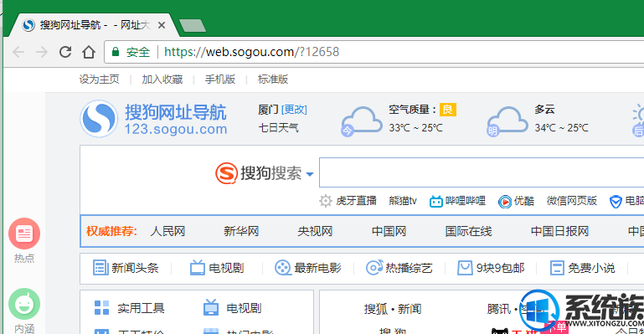644x334 pixels.
Task: Switch to 标准版 version
Action: [x=273, y=80]
